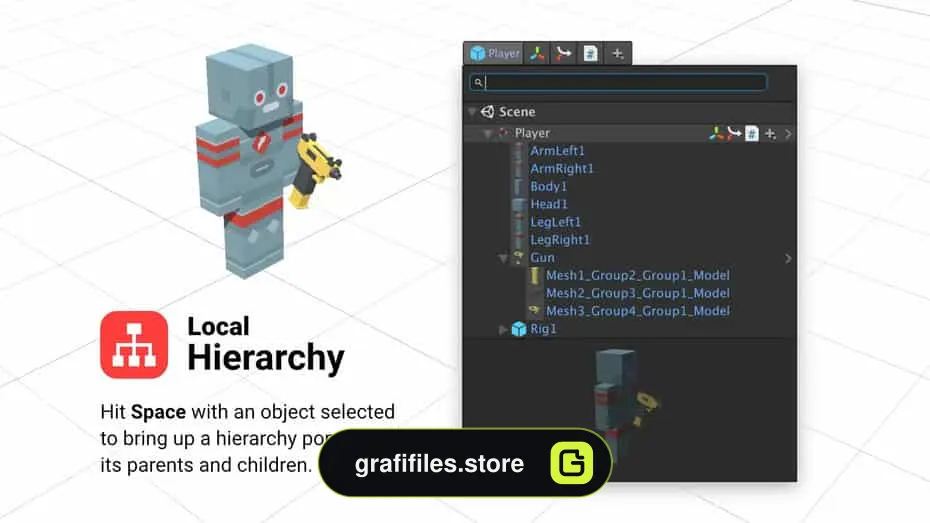Image resolution: width=930 pixels, height=523 pixels.
Task: Open the script component tab icon
Action: [x=590, y=53]
